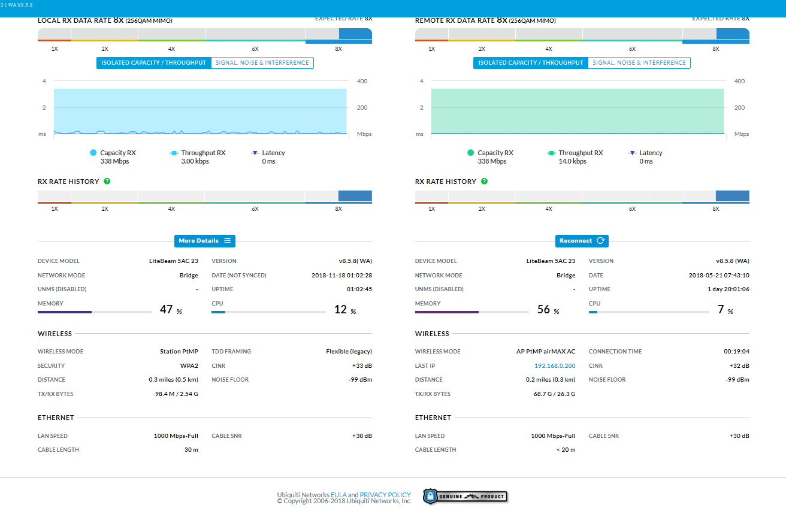
Task: Toggle remote Throughput RX legend marker
Action: point(552,153)
